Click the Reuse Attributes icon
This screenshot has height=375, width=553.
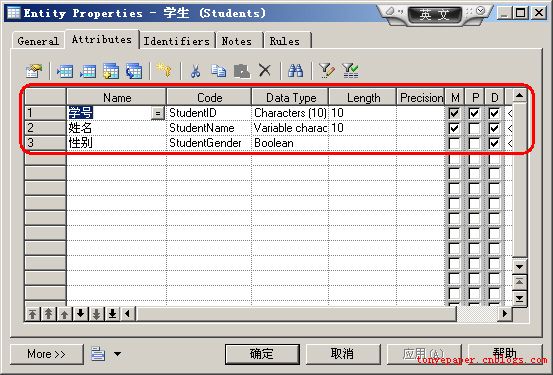click(x=134, y=71)
